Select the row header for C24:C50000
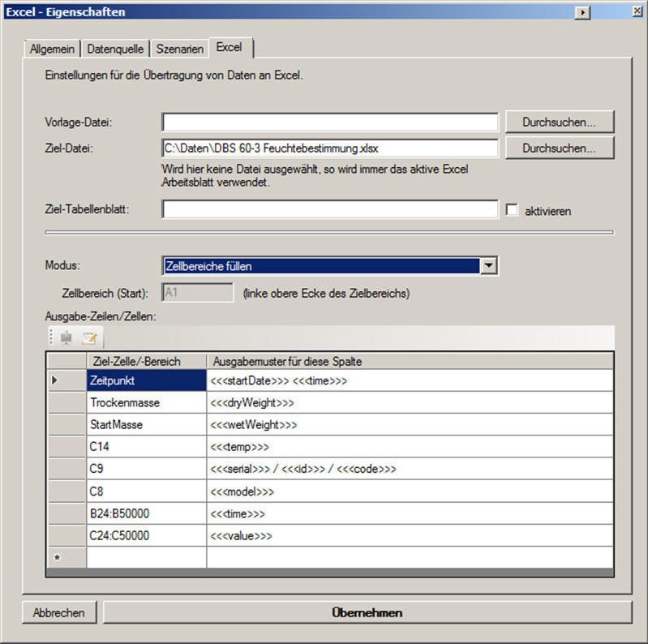 [x=67, y=535]
